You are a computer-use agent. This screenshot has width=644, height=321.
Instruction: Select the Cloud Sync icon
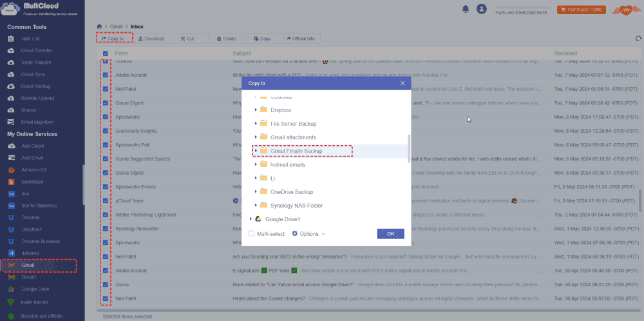tap(12, 74)
